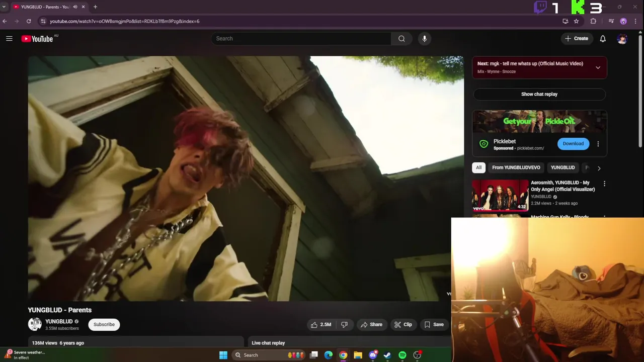Open Aerosmith, YUNGBLUD - My Only Angel title
This screenshot has height=362, width=644.
tap(563, 186)
